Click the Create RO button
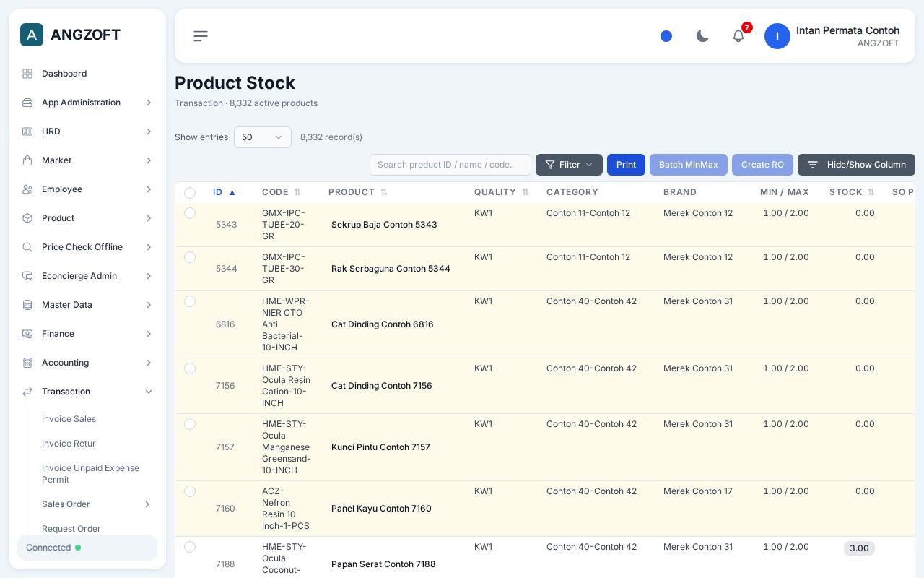The image size is (924, 578). (x=762, y=165)
